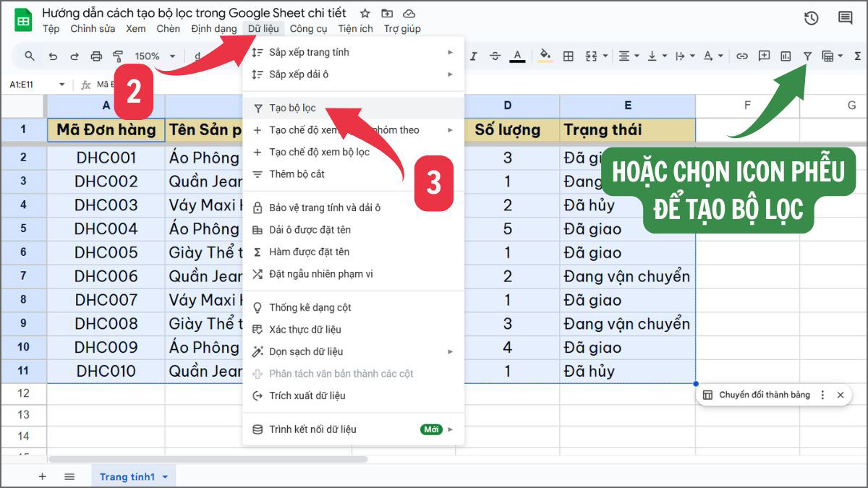Viewport: 868px width, 488px height.
Task: Star the document with the star icon
Action: [x=365, y=12]
